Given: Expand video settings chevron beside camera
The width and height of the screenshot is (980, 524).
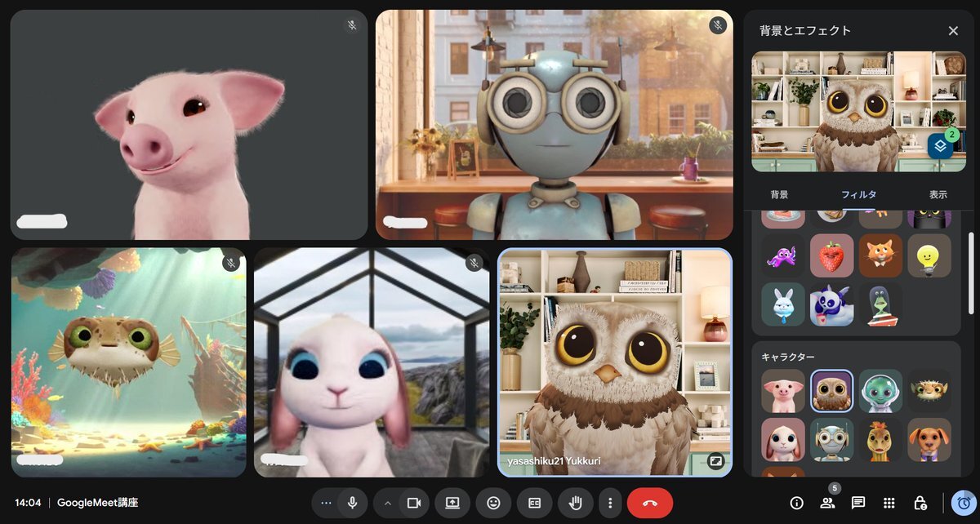Looking at the screenshot, I should click(x=388, y=503).
